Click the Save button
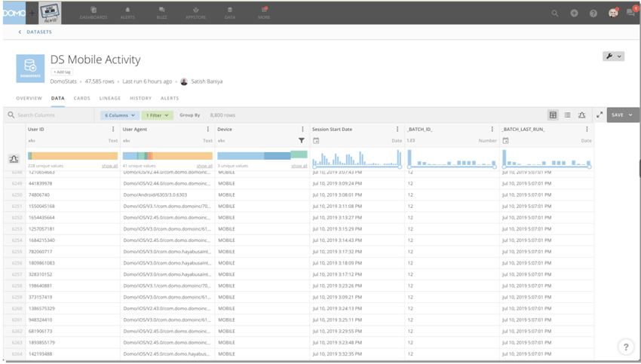Screen dimensions: 641x364 (x=618, y=115)
